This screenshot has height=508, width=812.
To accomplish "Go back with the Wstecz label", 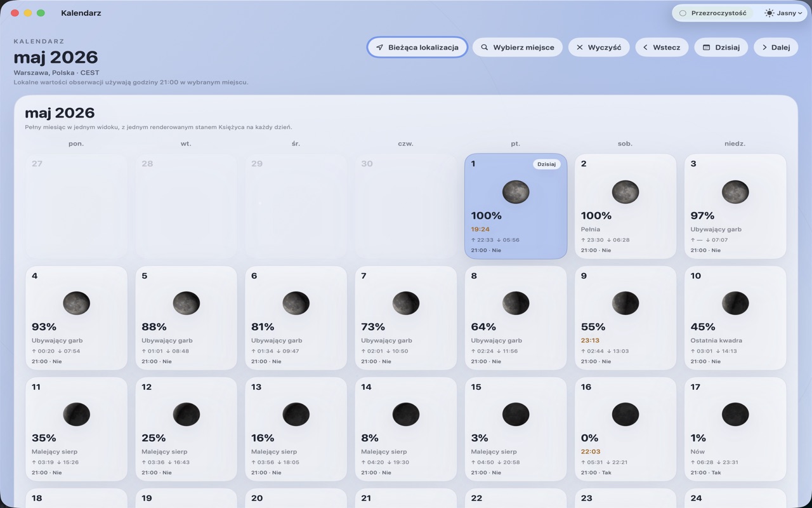I will pyautogui.click(x=667, y=48).
